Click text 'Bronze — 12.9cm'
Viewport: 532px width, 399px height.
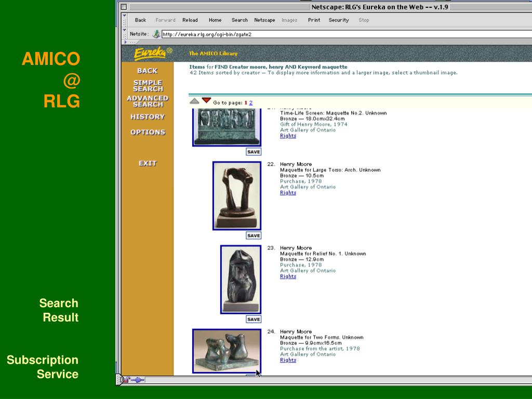click(x=302, y=260)
